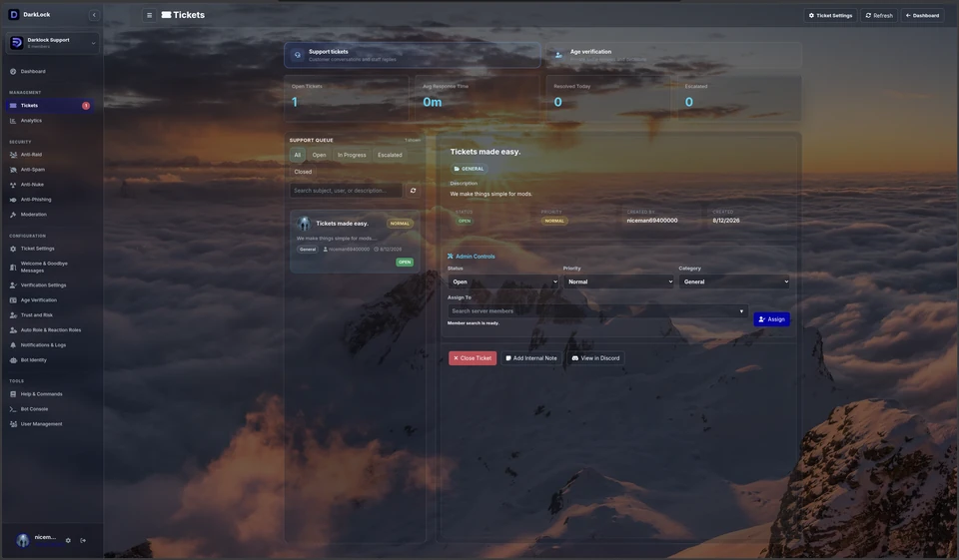Click the Open Tickets count card
Screen dimensions: 959x560
click(347, 98)
